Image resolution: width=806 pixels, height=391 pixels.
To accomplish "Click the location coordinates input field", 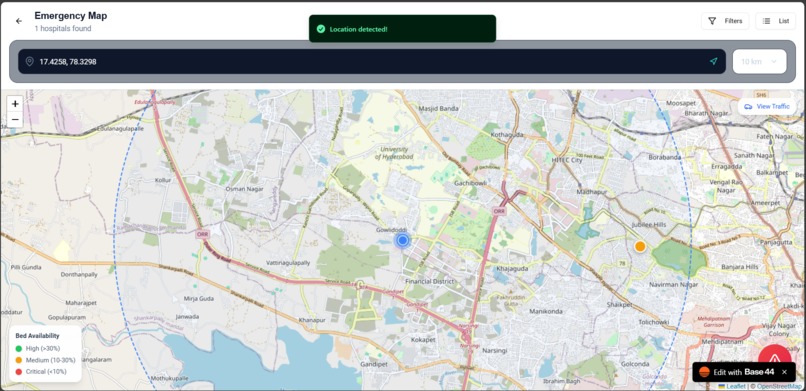I will 372,62.
